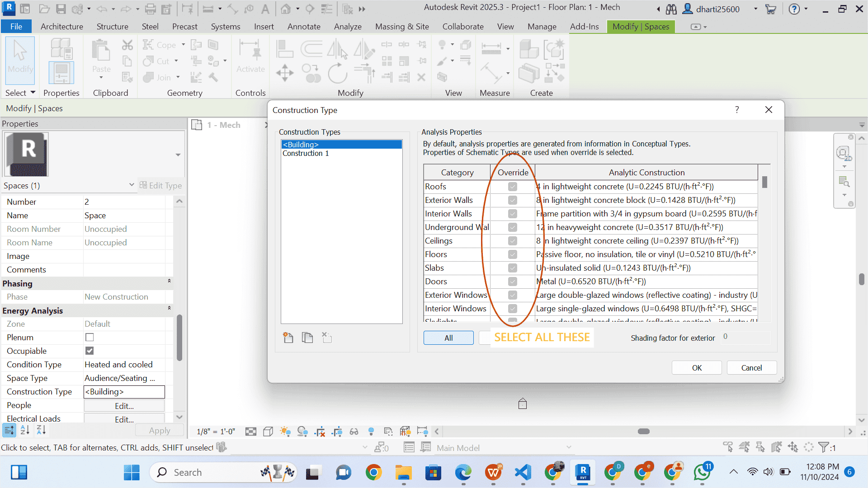Viewport: 868px width, 488px height.
Task: Collapse the Energy Analysis section
Action: pyautogui.click(x=169, y=309)
